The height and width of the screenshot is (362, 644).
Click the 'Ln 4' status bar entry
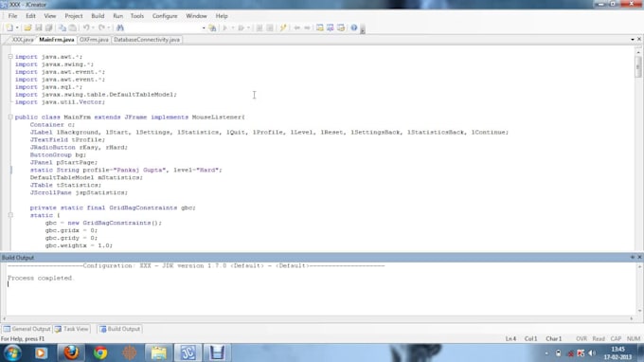(510, 339)
